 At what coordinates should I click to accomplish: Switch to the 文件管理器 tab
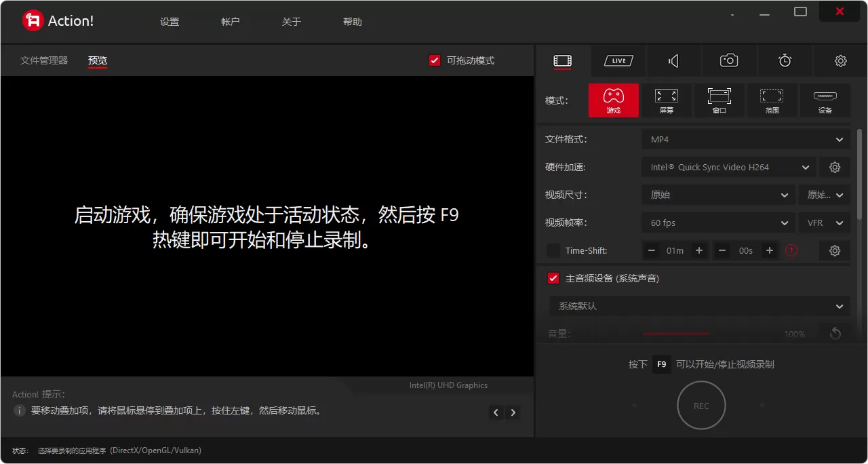tap(43, 60)
